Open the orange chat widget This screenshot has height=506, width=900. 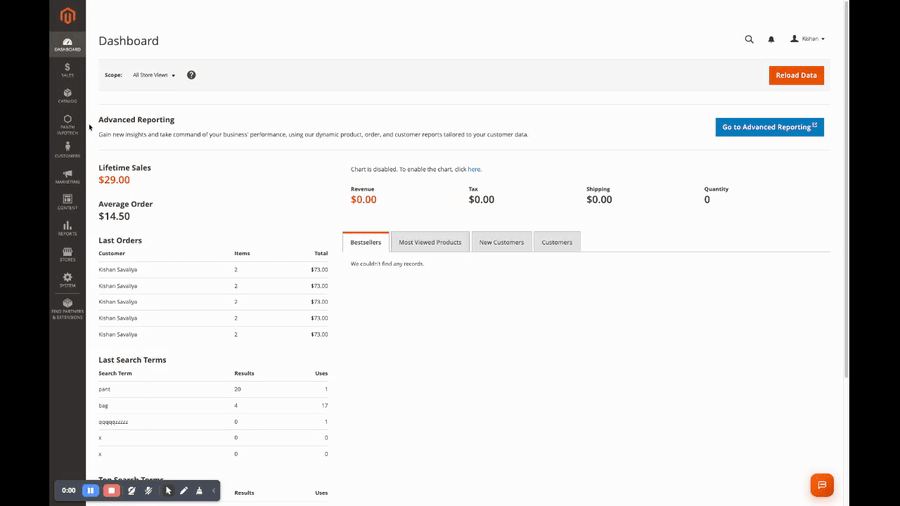click(x=822, y=485)
